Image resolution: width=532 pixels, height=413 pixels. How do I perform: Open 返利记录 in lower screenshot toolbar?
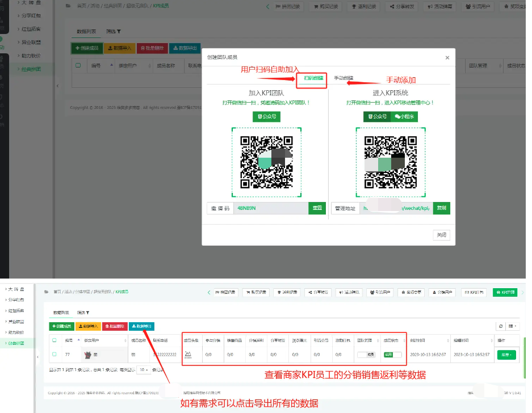click(287, 292)
